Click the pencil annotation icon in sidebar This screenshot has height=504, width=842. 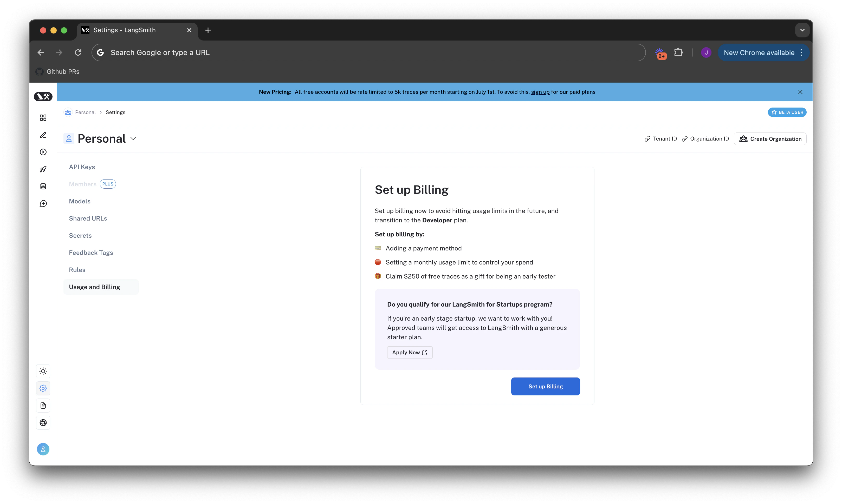coord(43,135)
